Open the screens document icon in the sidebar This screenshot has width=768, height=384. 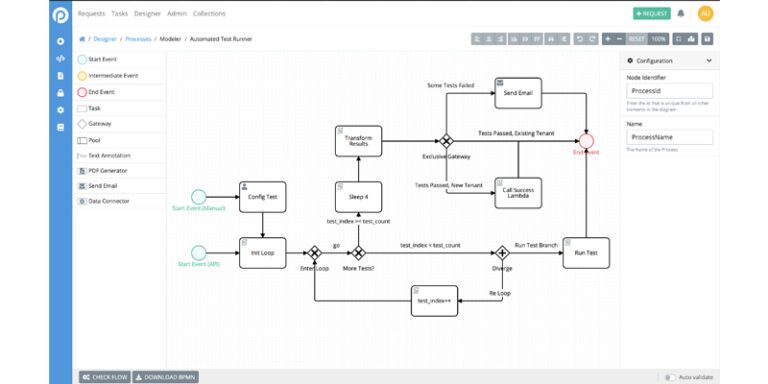60,76
